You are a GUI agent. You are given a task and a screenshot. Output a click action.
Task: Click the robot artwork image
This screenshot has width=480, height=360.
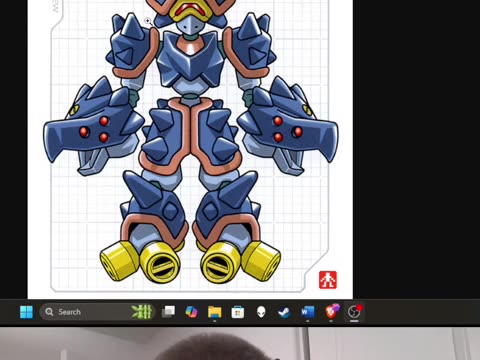(x=190, y=148)
